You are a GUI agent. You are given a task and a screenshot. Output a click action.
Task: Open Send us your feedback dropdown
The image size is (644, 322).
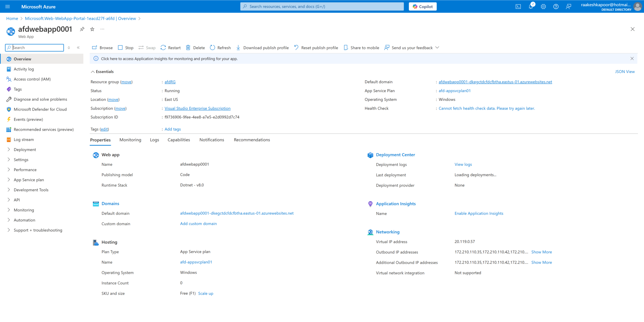pyautogui.click(x=437, y=48)
